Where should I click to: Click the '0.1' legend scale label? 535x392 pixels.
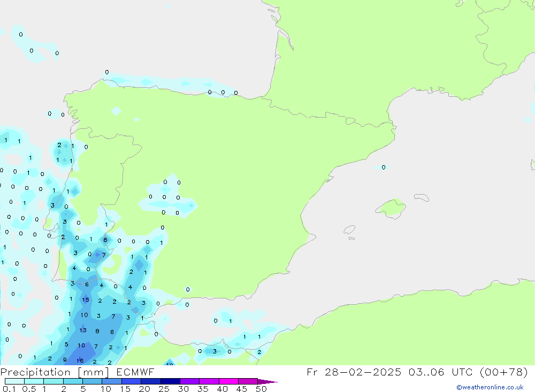(x=9, y=389)
